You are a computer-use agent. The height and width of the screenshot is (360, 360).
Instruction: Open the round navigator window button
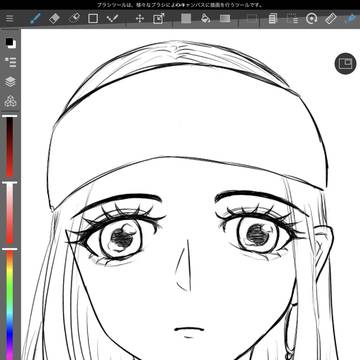tap(345, 63)
